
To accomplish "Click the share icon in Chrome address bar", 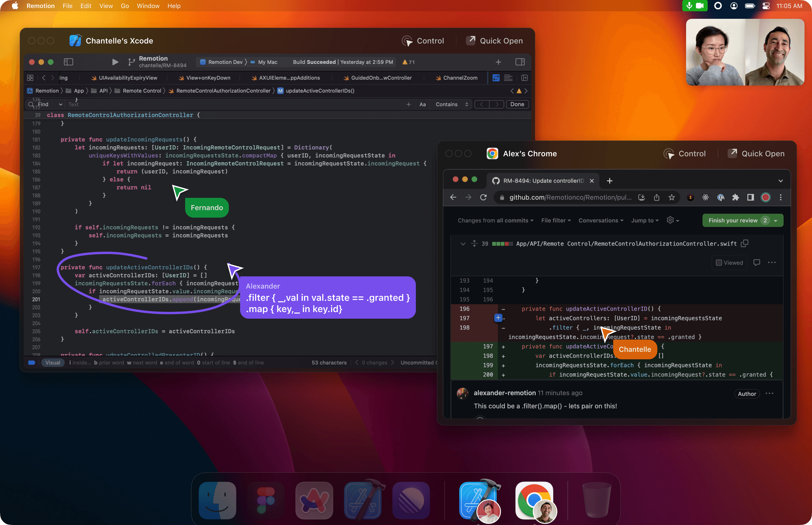I will (x=657, y=197).
